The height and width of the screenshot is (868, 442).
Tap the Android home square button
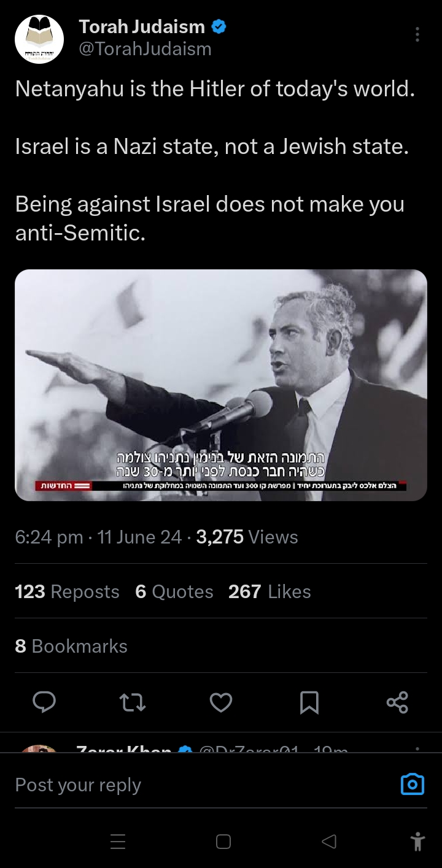point(223,842)
